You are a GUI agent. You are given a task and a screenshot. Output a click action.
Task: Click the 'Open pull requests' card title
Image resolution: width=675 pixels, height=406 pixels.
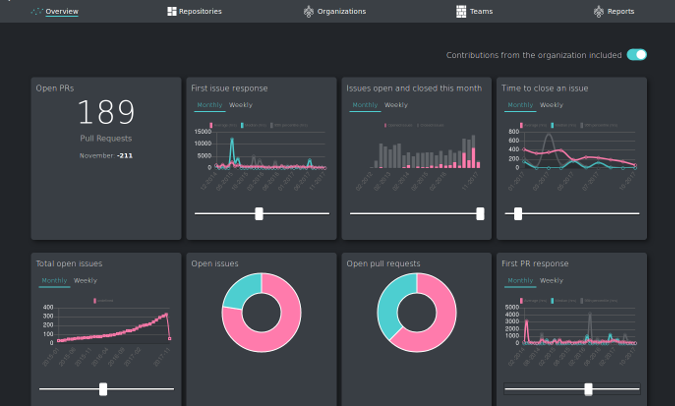[x=384, y=263]
